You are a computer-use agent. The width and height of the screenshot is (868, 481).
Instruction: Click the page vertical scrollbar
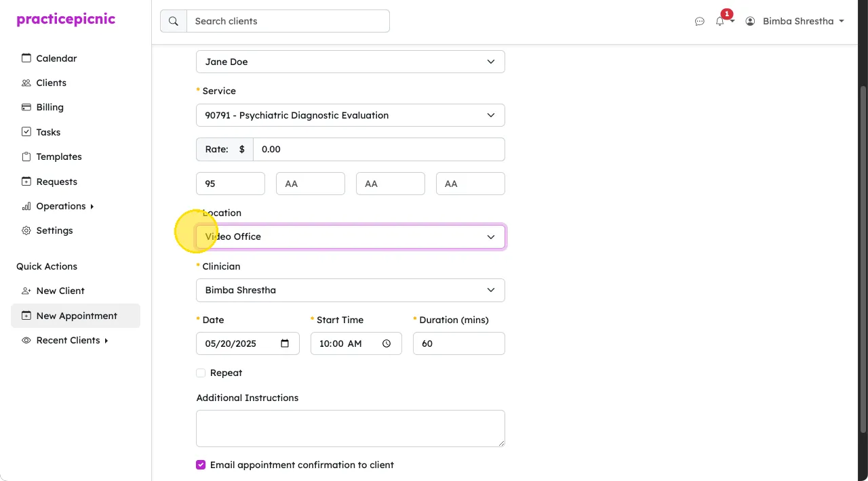tap(863, 259)
